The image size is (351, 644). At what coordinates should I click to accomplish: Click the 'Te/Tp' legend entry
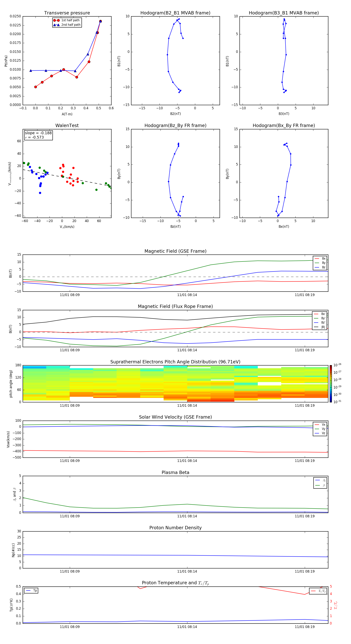pyautogui.click(x=318, y=591)
